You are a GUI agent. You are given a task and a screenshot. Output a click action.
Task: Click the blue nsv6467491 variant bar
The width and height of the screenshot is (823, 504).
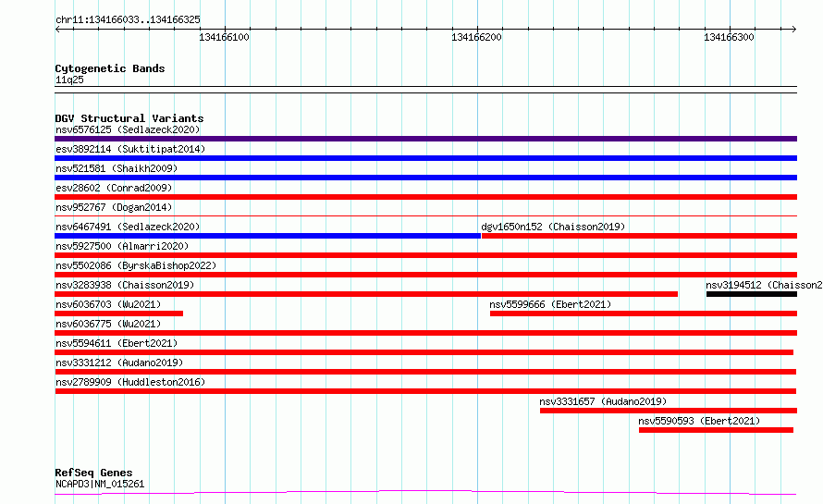(267, 236)
